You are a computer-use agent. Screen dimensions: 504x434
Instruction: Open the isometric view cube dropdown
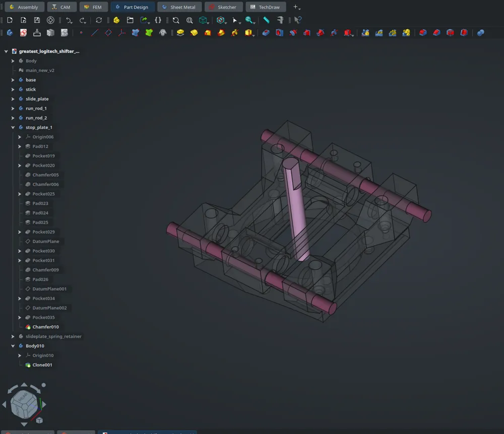click(x=208, y=23)
